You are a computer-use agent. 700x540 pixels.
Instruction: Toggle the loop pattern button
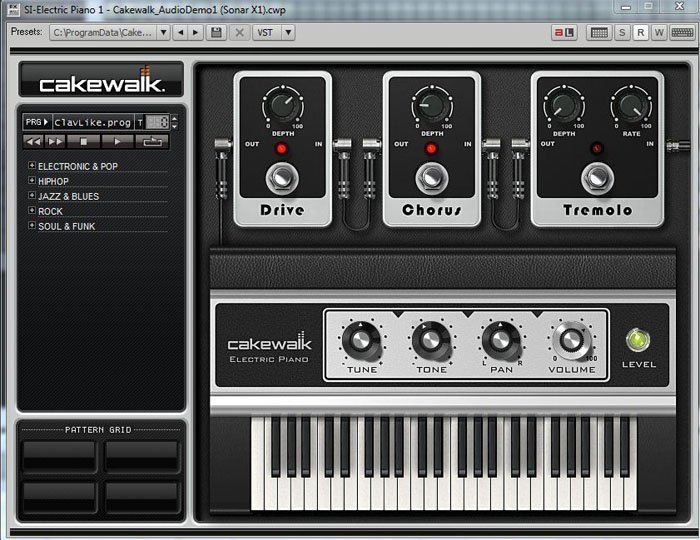tap(152, 142)
